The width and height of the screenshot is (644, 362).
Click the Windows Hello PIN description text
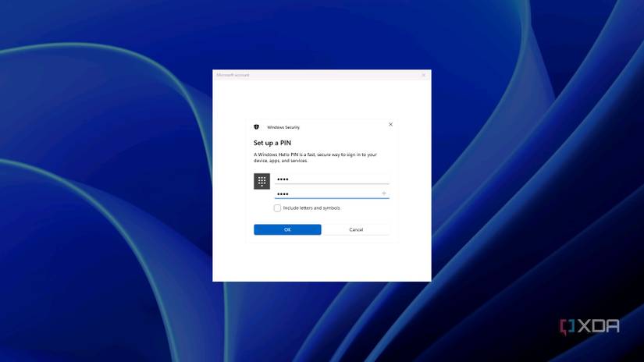click(x=315, y=158)
